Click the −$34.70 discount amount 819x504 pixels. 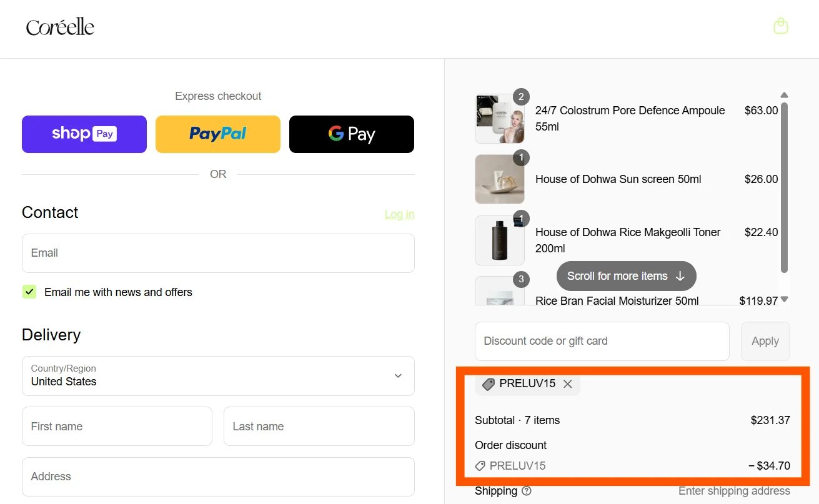tap(769, 466)
